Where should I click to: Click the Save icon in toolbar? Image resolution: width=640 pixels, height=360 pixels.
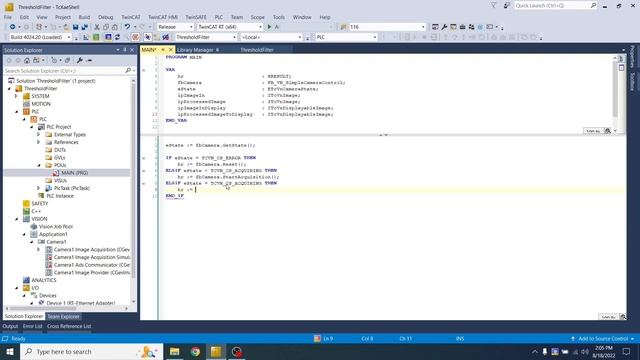[x=76, y=27]
